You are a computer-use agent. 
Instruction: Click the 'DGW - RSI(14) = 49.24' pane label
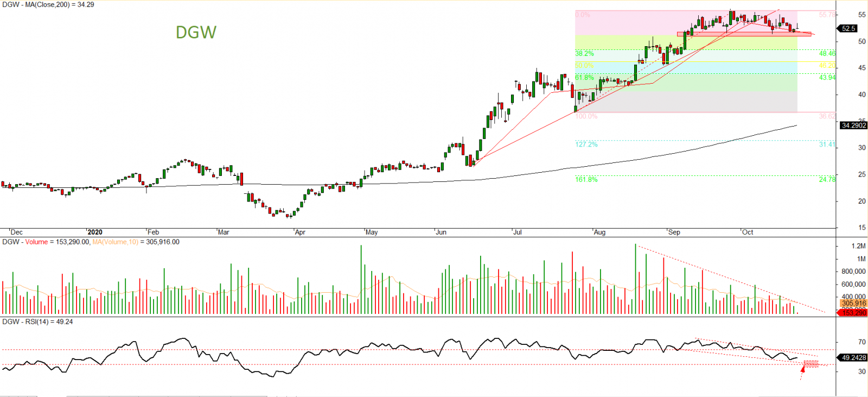point(37,322)
